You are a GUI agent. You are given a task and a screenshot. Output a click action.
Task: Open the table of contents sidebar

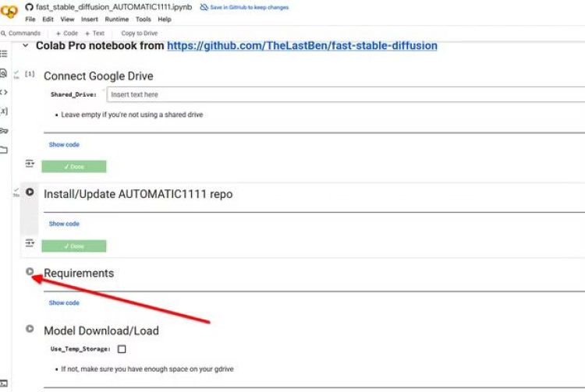(x=4, y=54)
